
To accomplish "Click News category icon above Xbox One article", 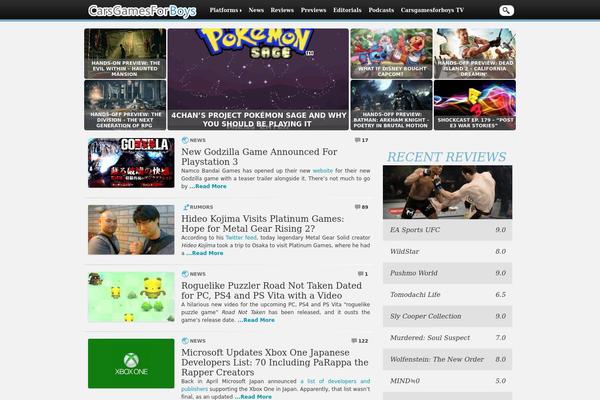I will [x=185, y=341].
